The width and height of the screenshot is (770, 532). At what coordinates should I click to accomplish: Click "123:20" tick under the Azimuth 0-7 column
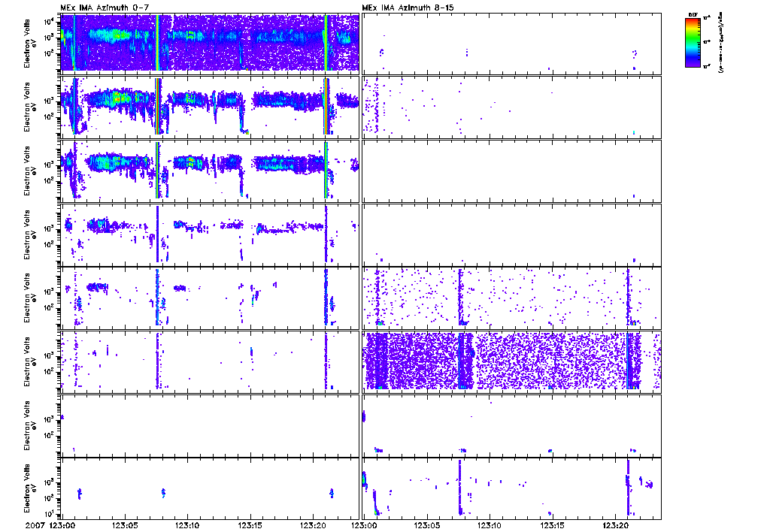point(314,525)
